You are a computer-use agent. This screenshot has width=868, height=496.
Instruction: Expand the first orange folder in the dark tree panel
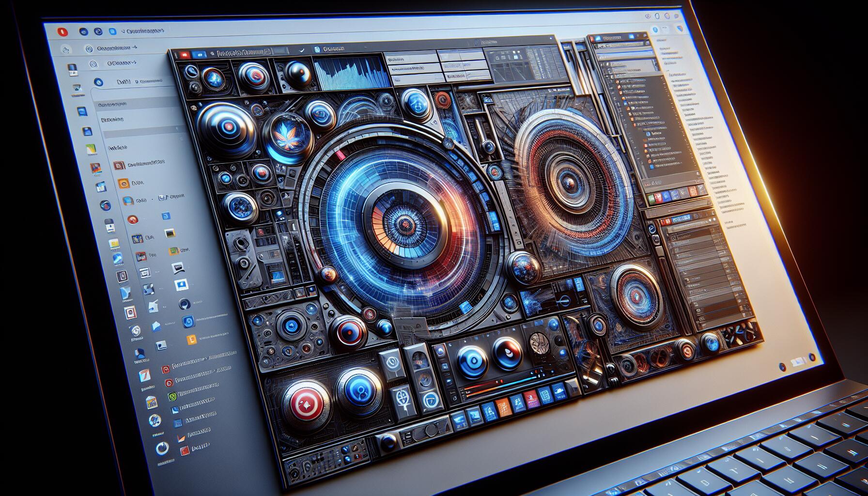(x=618, y=80)
